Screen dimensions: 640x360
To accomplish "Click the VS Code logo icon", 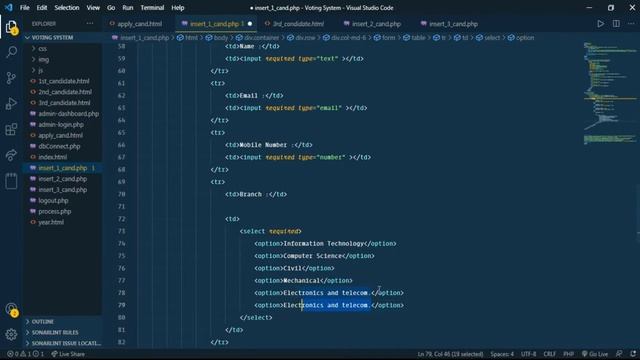I will click(8, 7).
